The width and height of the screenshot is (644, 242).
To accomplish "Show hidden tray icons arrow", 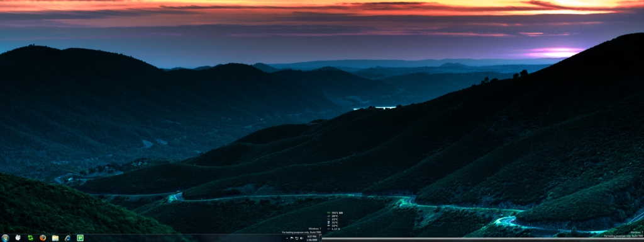I will 287,238.
